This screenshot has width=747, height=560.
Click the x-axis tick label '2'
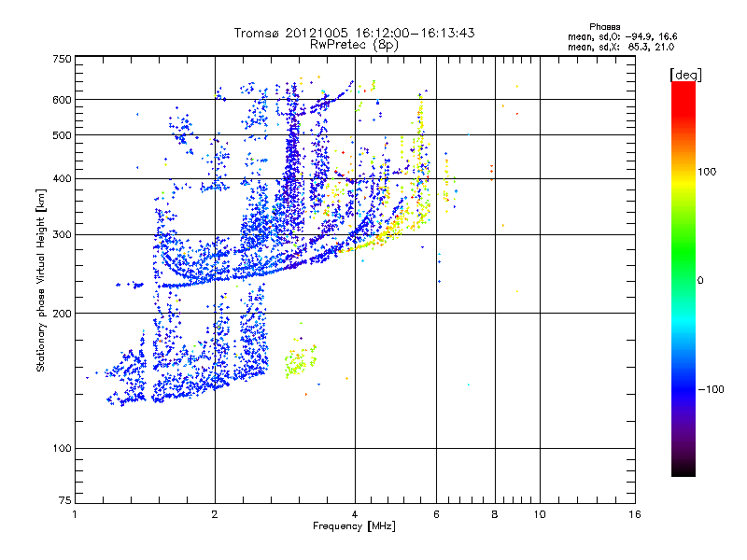click(x=215, y=514)
